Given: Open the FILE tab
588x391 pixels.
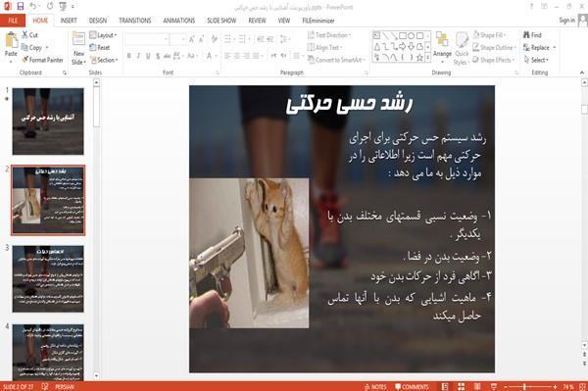Looking at the screenshot, I should tap(13, 21).
